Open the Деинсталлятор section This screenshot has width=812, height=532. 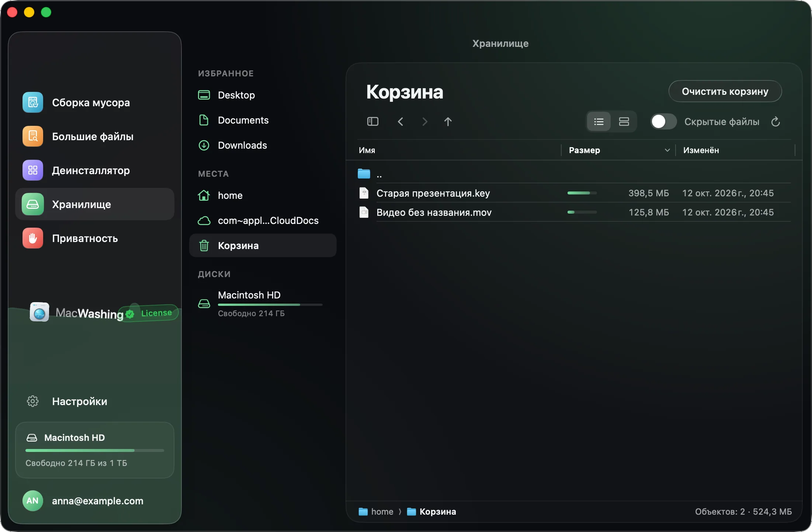click(x=94, y=170)
